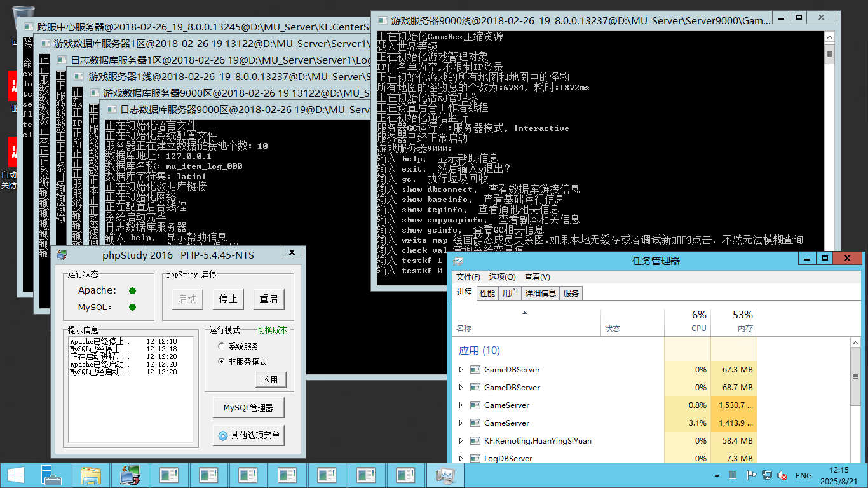Click the GameDBServer 67.3 MB process icon
Screen dimensions: 868x488
click(x=475, y=369)
